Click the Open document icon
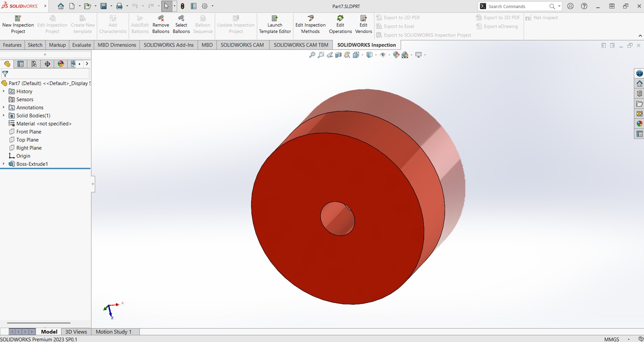 (87, 6)
